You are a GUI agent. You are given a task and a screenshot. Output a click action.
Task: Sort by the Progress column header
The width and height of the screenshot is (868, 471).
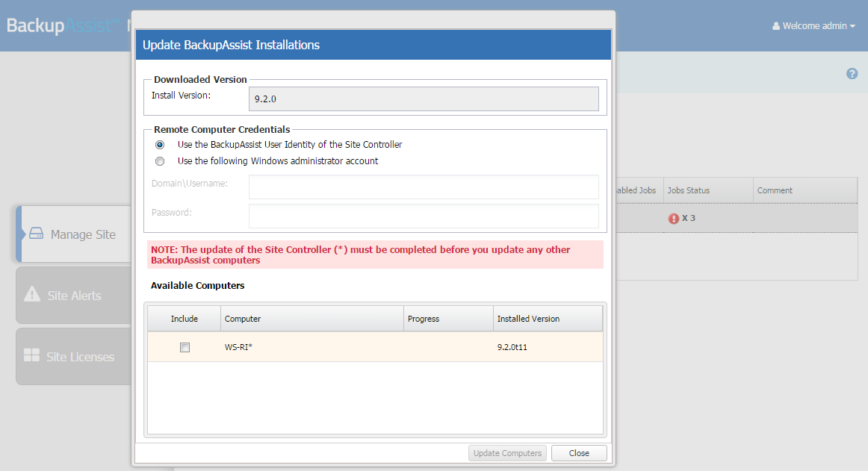coord(448,319)
